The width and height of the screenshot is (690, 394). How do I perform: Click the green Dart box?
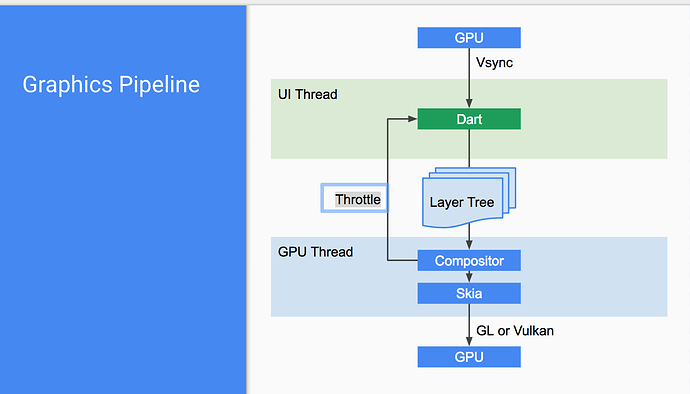point(469,119)
